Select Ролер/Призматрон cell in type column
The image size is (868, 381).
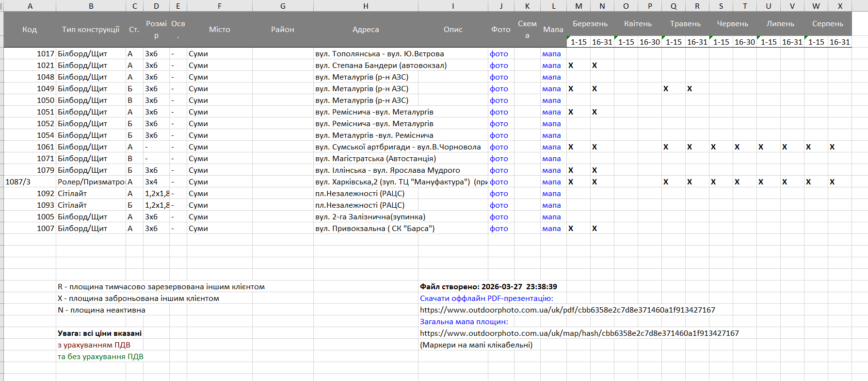pos(91,182)
